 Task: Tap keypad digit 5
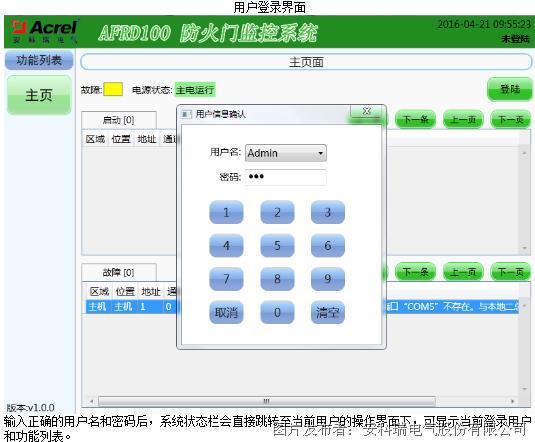point(277,245)
